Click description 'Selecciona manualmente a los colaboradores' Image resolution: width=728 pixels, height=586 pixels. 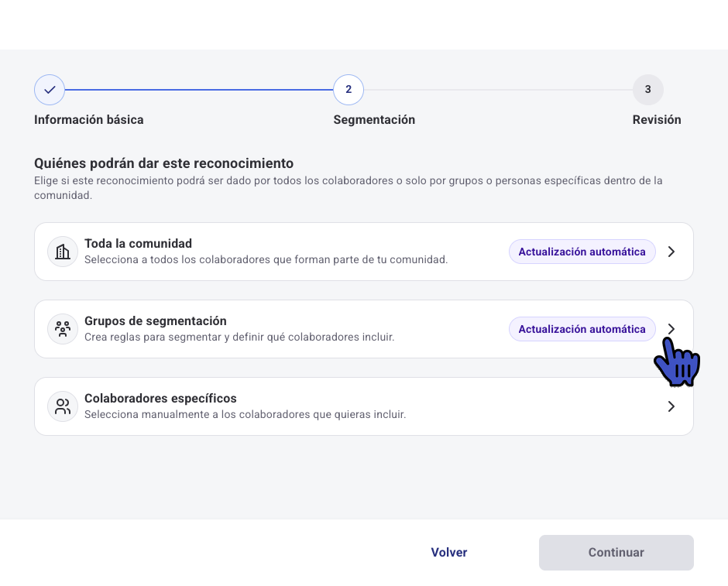click(x=246, y=414)
